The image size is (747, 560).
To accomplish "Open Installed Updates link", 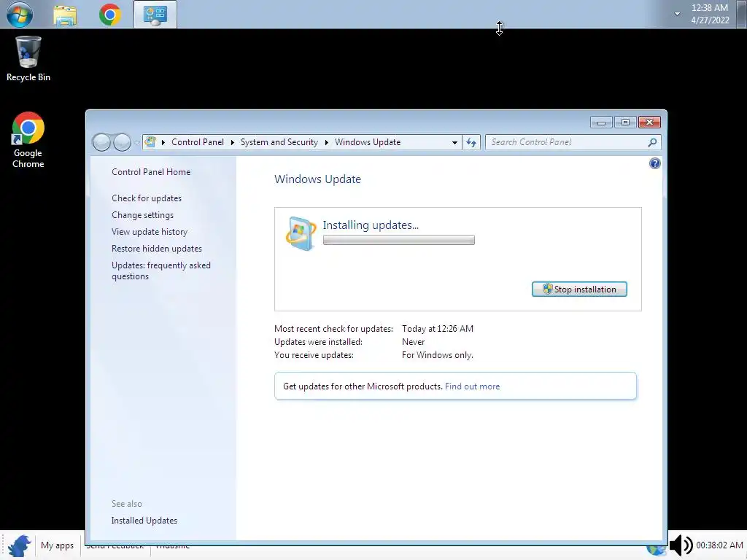I will [144, 521].
